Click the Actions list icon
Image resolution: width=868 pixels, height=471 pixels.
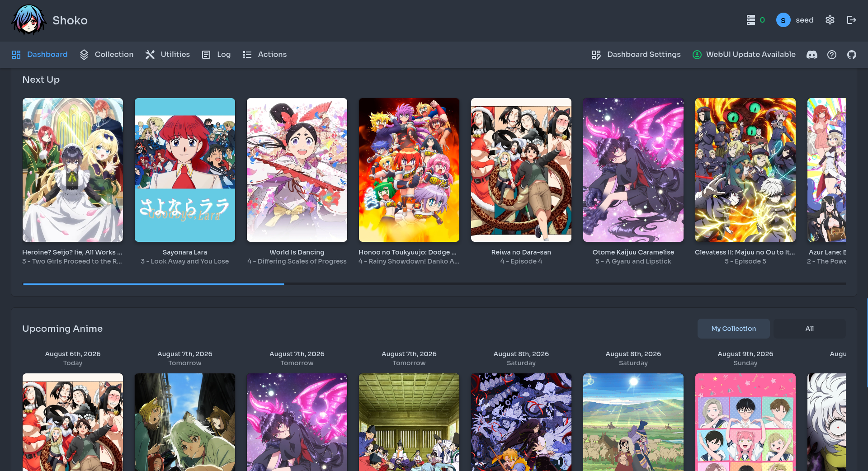pos(247,55)
